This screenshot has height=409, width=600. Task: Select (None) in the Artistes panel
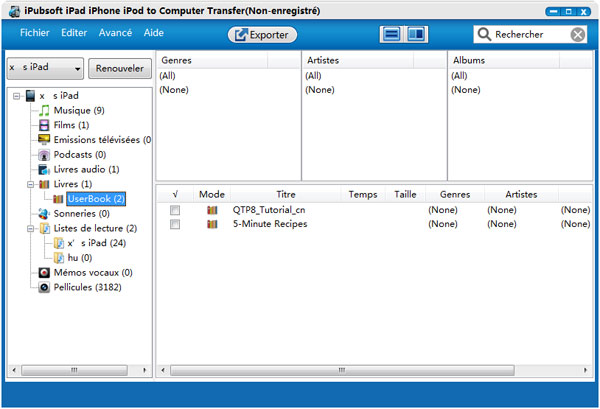click(320, 90)
